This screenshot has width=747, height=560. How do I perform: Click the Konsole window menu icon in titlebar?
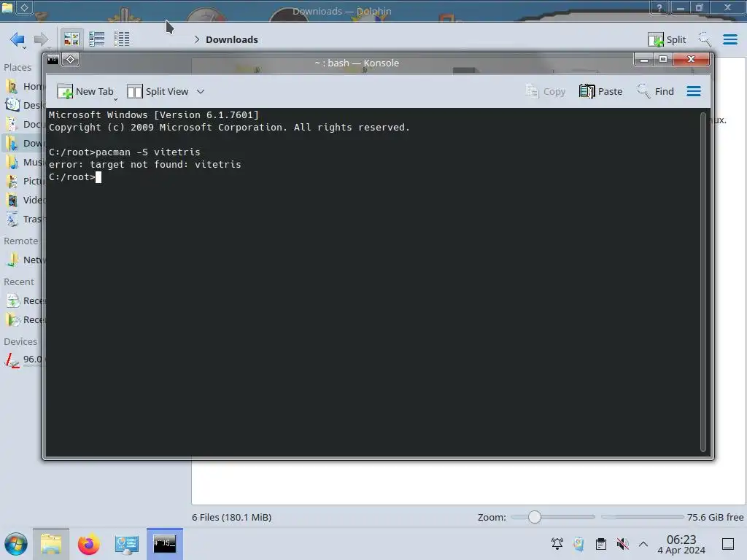click(53, 60)
